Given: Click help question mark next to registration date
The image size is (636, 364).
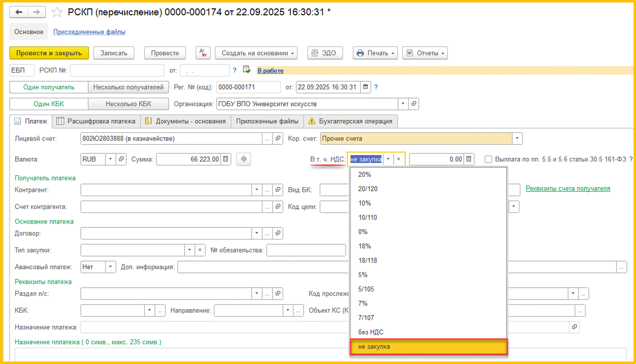Looking at the screenshot, I should 376,87.
